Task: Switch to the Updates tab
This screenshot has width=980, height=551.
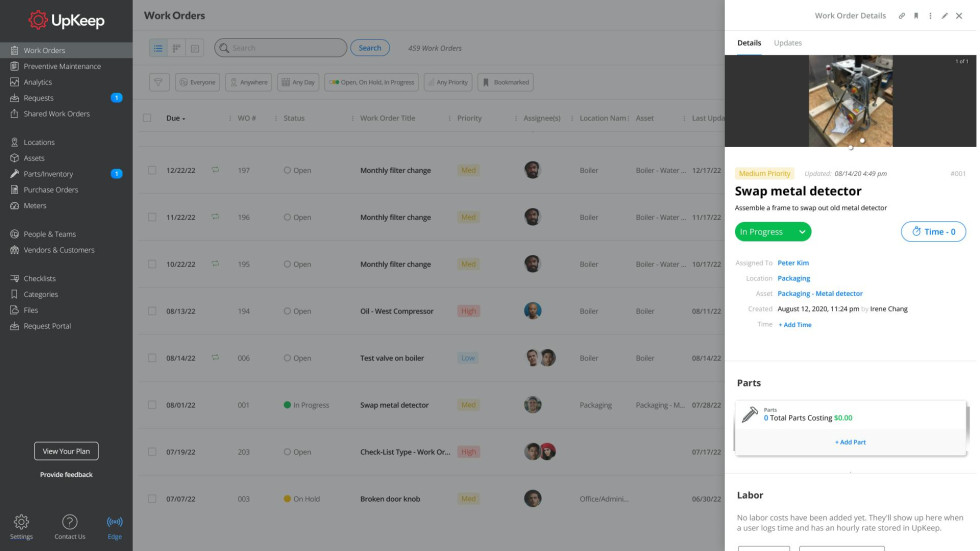Action: coord(787,43)
